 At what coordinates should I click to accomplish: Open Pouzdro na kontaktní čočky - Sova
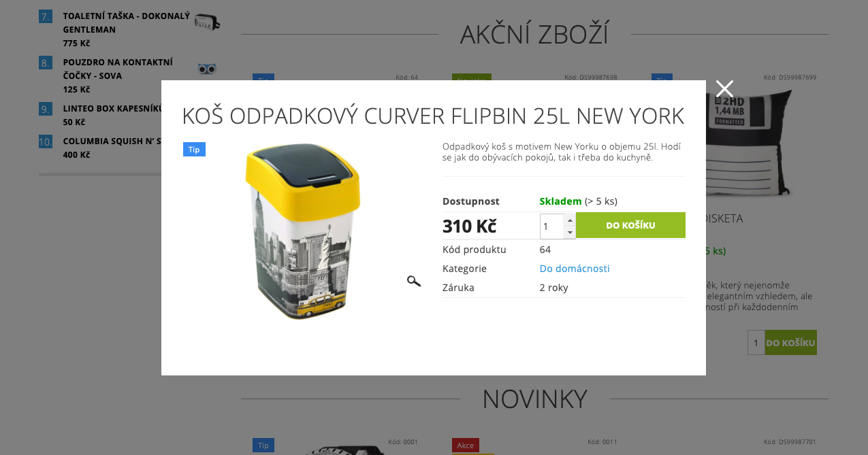(x=118, y=69)
